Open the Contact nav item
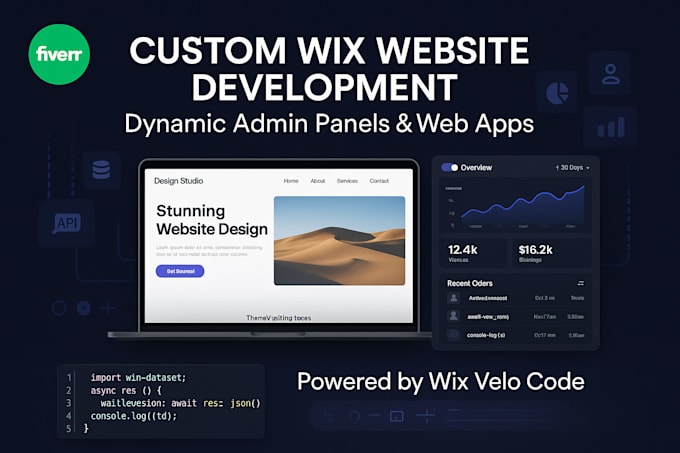The height and width of the screenshot is (453, 680). coord(379,181)
